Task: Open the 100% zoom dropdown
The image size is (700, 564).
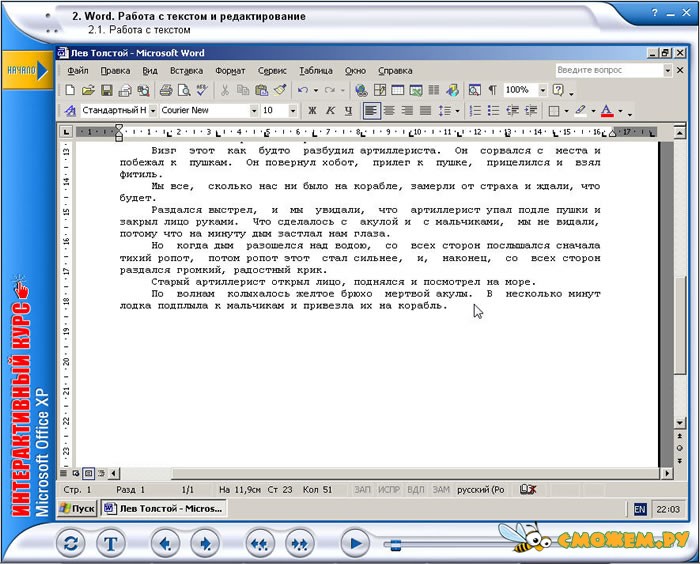Action: (x=543, y=90)
